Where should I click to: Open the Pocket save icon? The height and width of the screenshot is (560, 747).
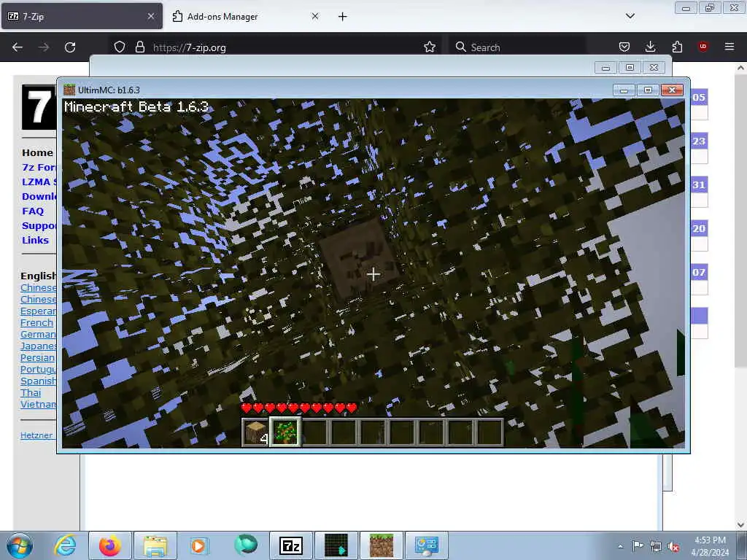tap(624, 47)
